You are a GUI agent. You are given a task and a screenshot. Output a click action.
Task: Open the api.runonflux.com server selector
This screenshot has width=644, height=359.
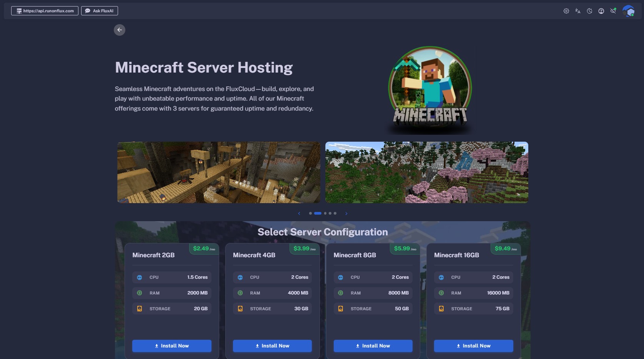(45, 11)
